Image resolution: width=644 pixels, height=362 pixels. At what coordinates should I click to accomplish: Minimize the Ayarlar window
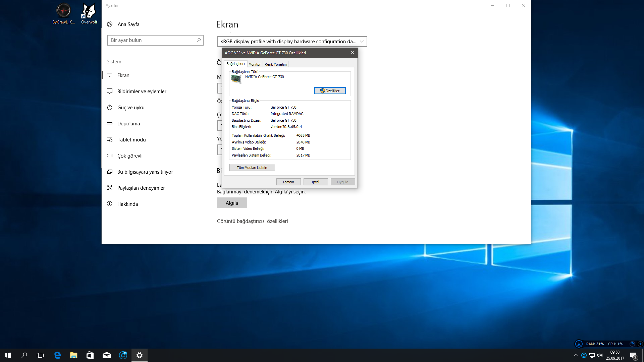(492, 5)
